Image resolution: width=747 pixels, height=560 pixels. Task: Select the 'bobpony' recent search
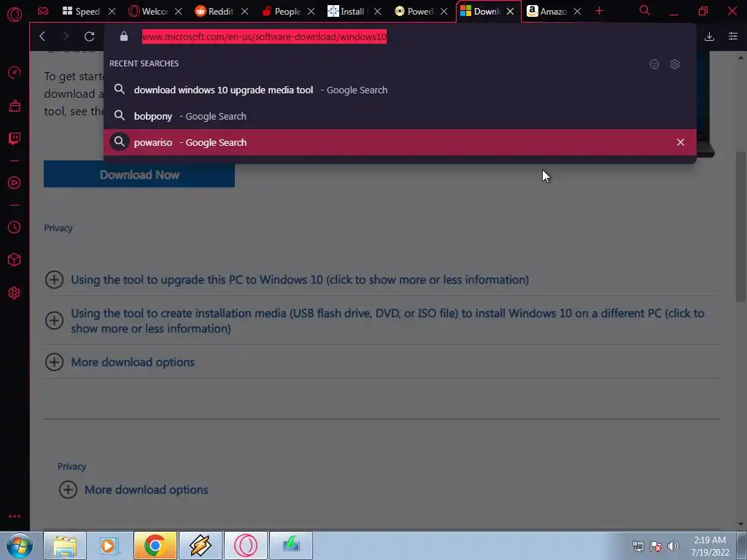click(x=400, y=116)
